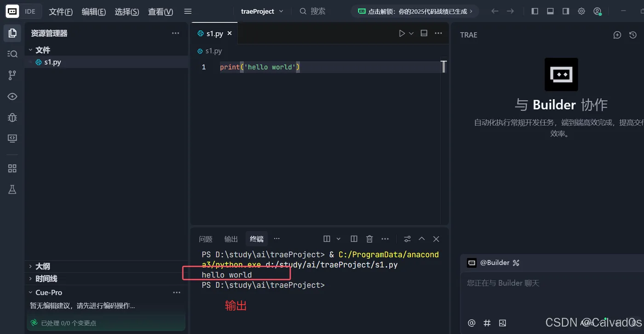Open the Source Control view

pyautogui.click(x=12, y=75)
